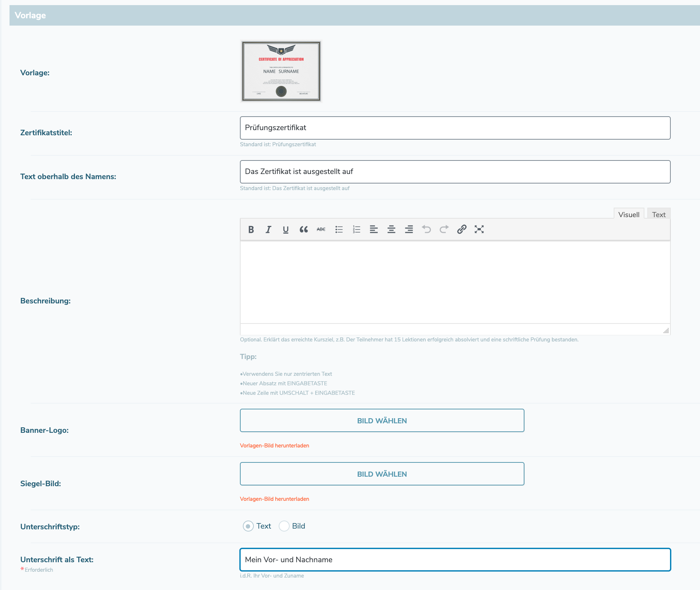The width and height of the screenshot is (700, 590).
Task: Apply strikethrough with the ABC icon
Action: [321, 229]
